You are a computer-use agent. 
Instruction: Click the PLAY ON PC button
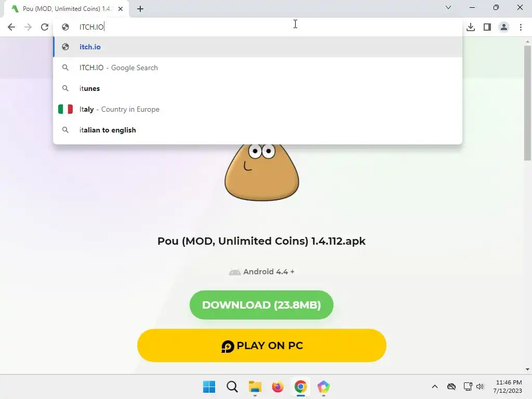pos(262,345)
